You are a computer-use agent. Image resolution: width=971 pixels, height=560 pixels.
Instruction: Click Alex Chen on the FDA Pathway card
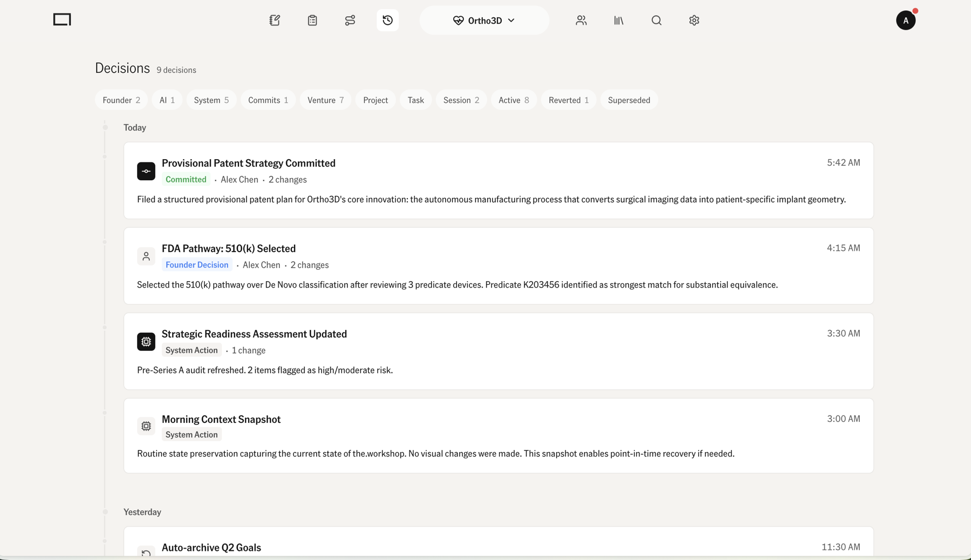click(262, 265)
